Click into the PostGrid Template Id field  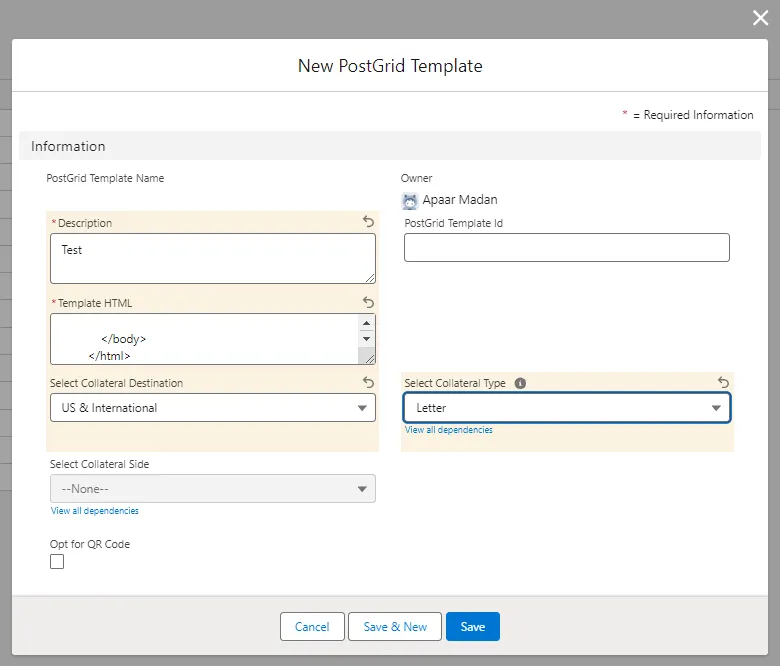coord(567,248)
